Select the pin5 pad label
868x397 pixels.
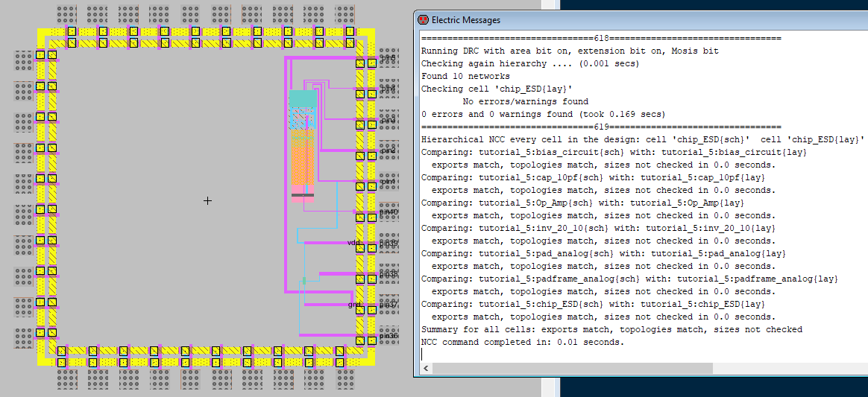coord(388,58)
